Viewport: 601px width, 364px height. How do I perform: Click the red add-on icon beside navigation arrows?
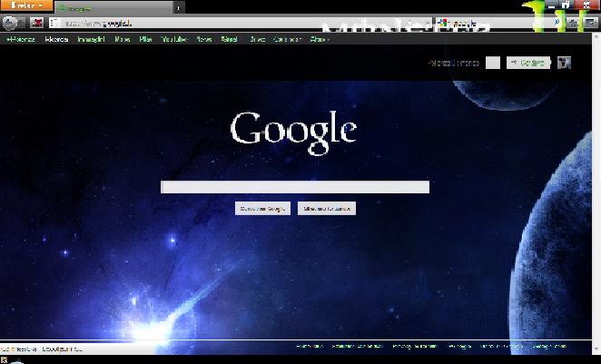click(37, 23)
